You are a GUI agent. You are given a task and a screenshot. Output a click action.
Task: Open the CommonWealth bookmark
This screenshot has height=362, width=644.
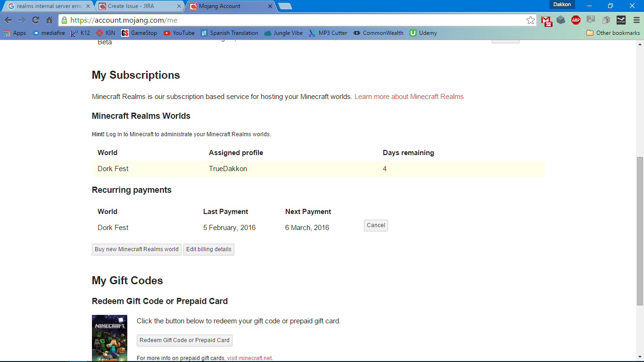click(x=378, y=33)
